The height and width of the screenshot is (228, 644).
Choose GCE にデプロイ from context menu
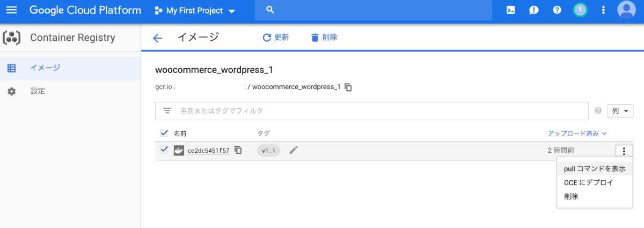point(588,182)
